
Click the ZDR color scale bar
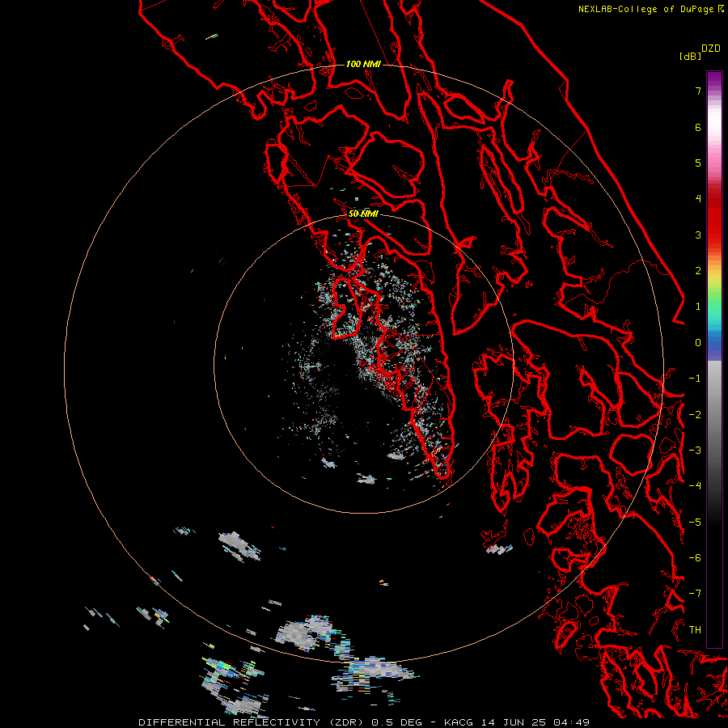point(714,359)
